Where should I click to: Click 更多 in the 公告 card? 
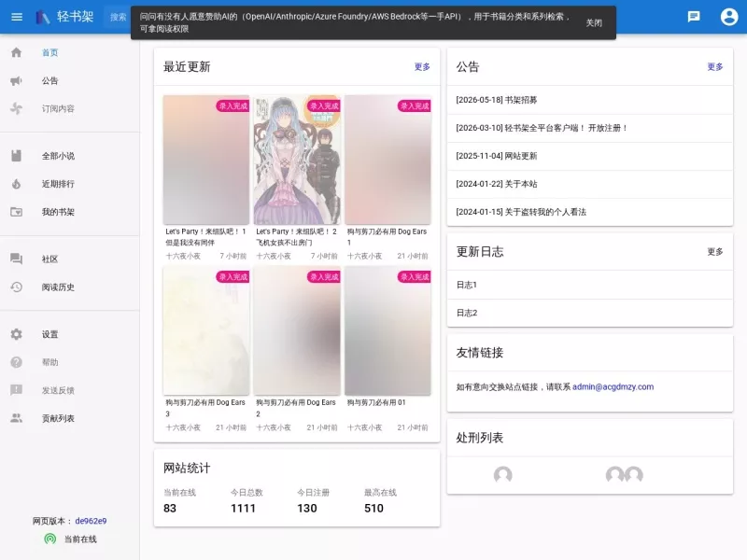pos(715,66)
